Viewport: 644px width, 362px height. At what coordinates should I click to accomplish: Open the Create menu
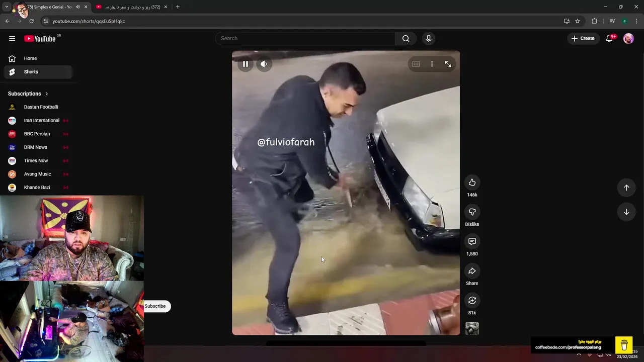[x=583, y=38]
